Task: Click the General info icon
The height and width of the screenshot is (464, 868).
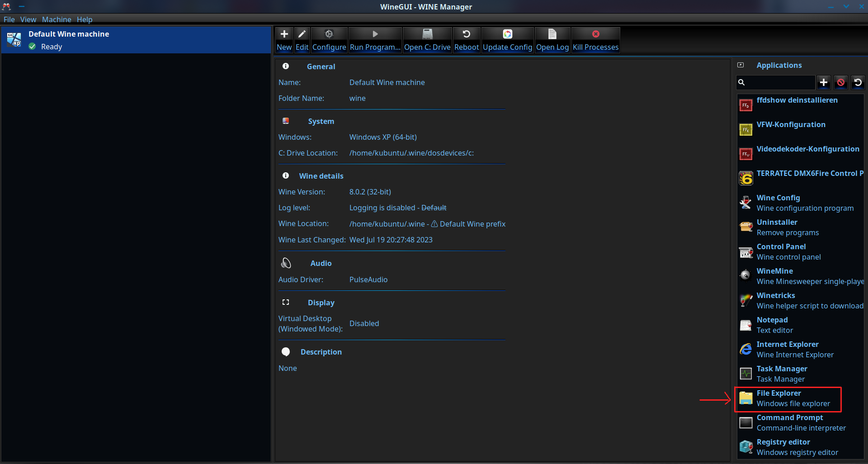Action: pyautogui.click(x=286, y=66)
